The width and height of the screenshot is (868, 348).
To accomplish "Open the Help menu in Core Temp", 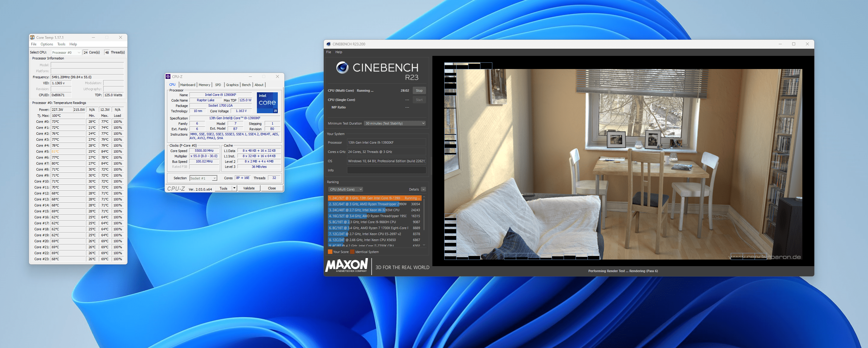I will coord(73,44).
